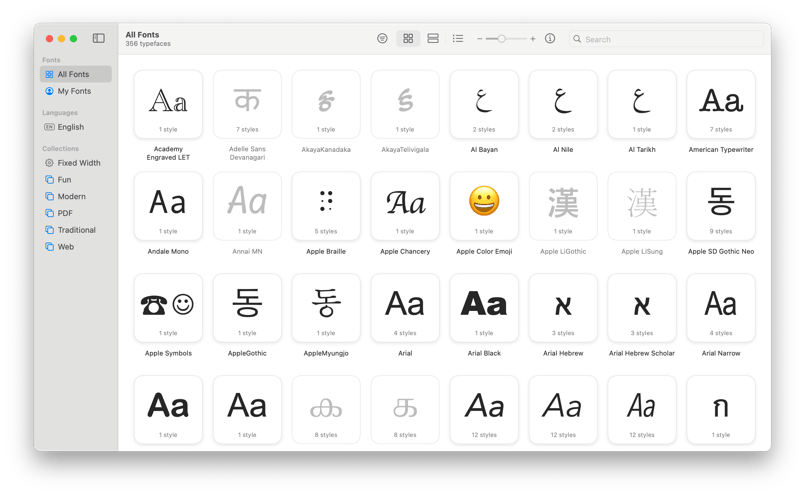805x496 pixels.
Task: Select the English language filter
Action: coord(76,127)
